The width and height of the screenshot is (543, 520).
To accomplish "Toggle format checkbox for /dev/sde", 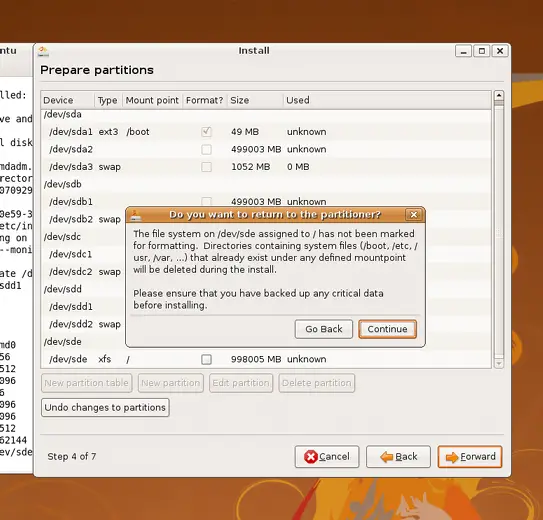I will 206,359.
